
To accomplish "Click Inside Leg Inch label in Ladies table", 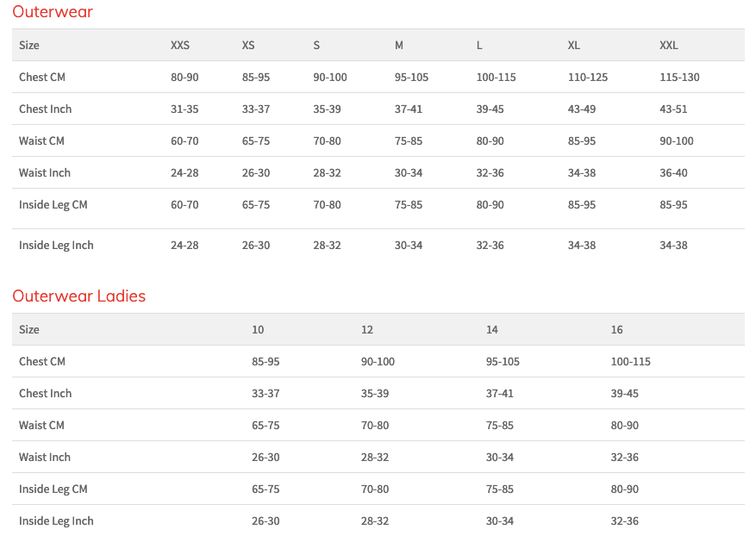I will click(x=56, y=521).
